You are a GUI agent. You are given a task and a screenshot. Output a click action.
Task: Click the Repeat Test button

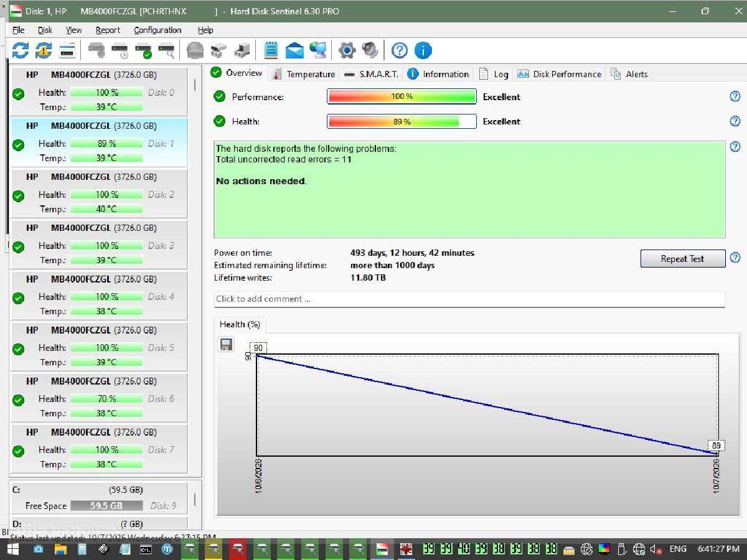pos(683,259)
